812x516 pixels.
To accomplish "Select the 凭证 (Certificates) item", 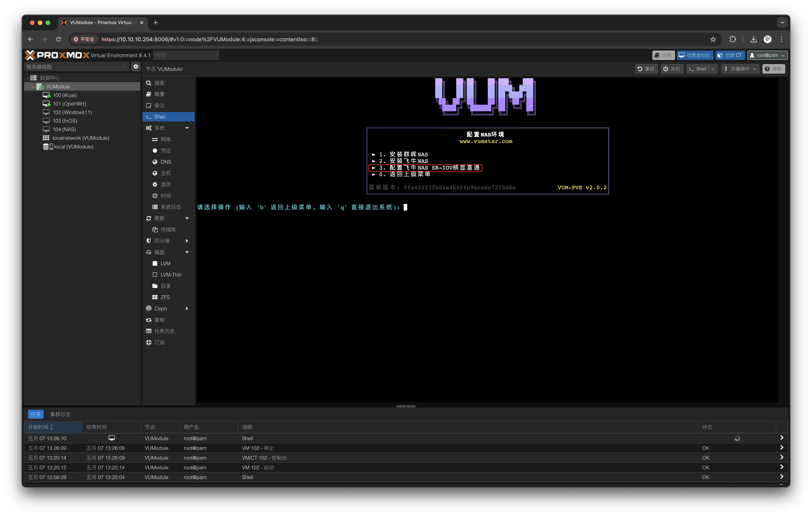I will coord(166,150).
